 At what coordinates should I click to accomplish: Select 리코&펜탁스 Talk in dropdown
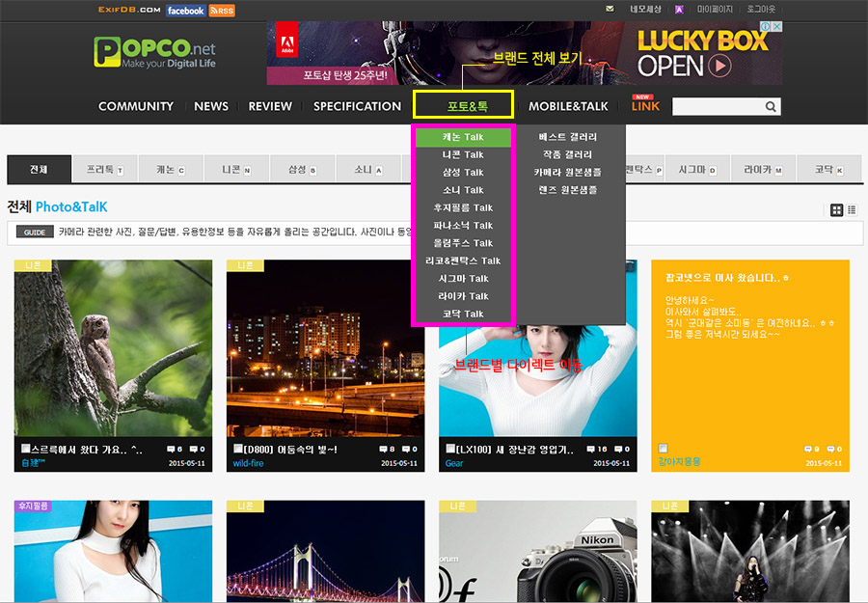click(x=463, y=261)
